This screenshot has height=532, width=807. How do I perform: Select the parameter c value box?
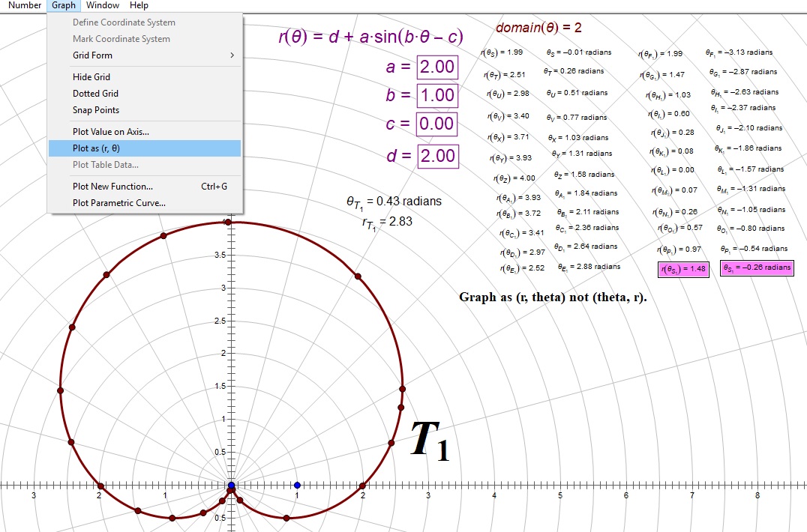pyautogui.click(x=436, y=124)
